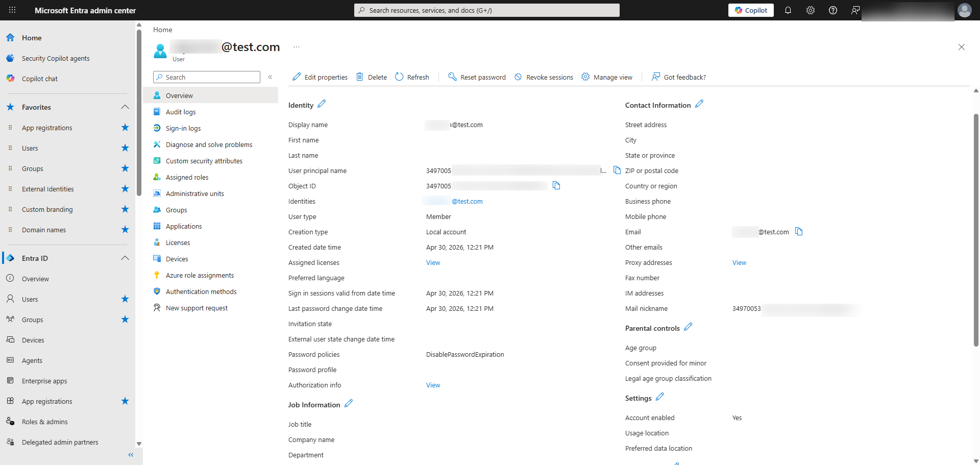Screen dimensions: 980x465
Task: Toggle star for Groups under Entra ID
Action: pos(125,320)
